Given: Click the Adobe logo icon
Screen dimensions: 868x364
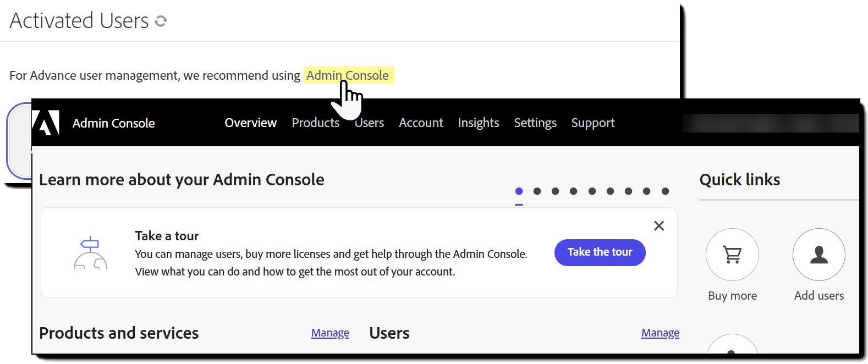Looking at the screenshot, I should (46, 123).
